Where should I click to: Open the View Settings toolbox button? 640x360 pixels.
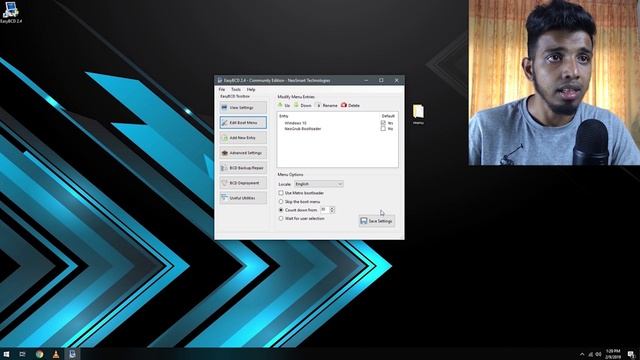click(243, 107)
